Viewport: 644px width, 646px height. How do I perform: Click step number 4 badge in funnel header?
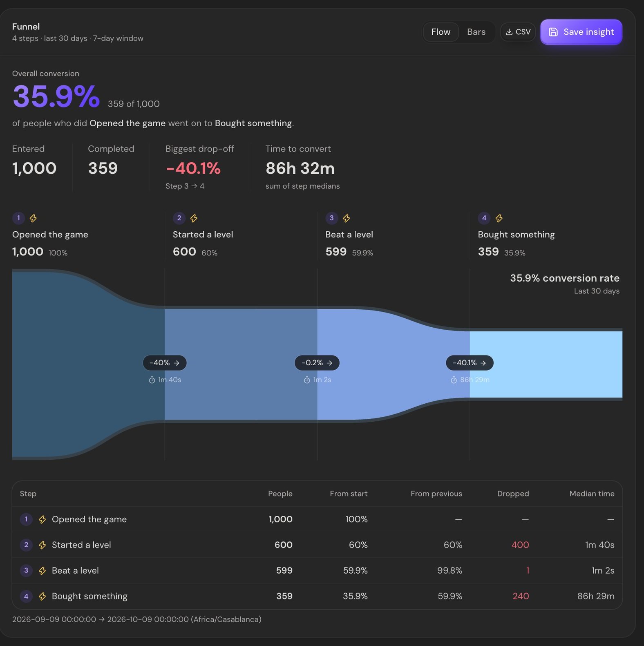point(484,218)
